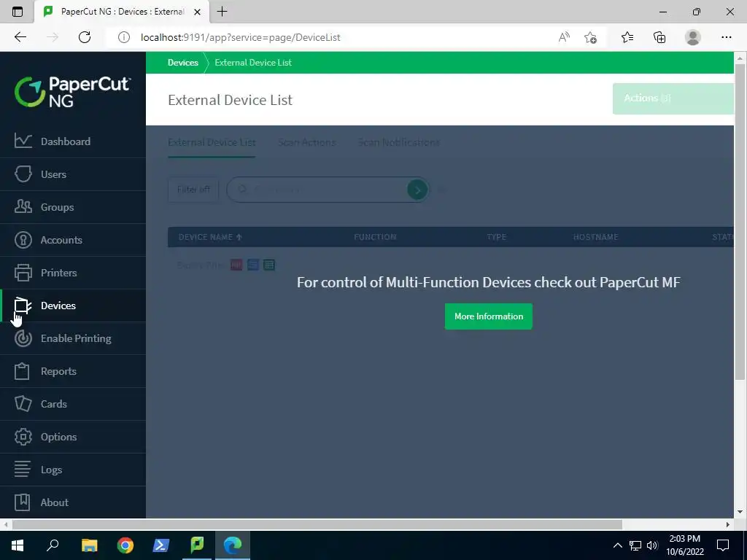Open the notification center
747x560 pixels.
tap(723, 545)
